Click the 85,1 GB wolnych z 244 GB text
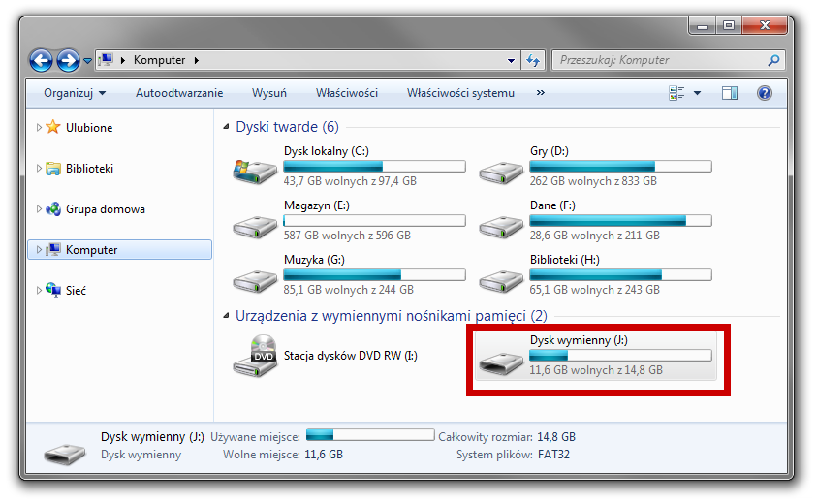This screenshot has height=504, width=817. click(348, 290)
